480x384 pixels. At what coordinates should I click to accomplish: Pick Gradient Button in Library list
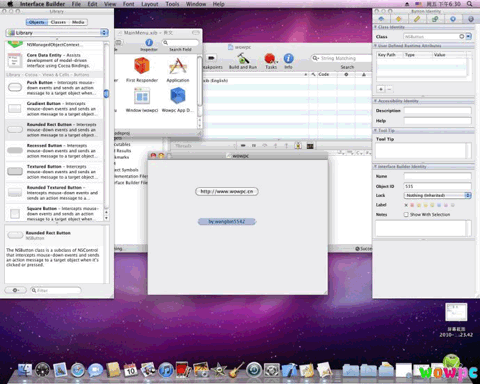tap(54, 109)
